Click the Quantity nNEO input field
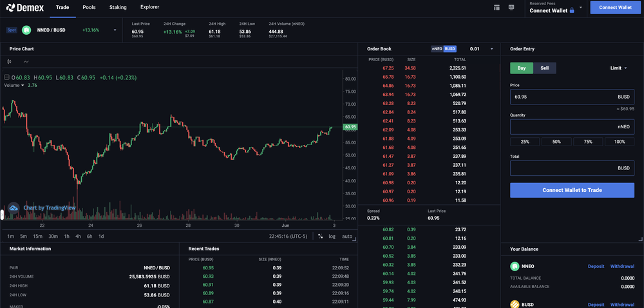Viewport: 644px width, 308px height. pyautogui.click(x=572, y=127)
